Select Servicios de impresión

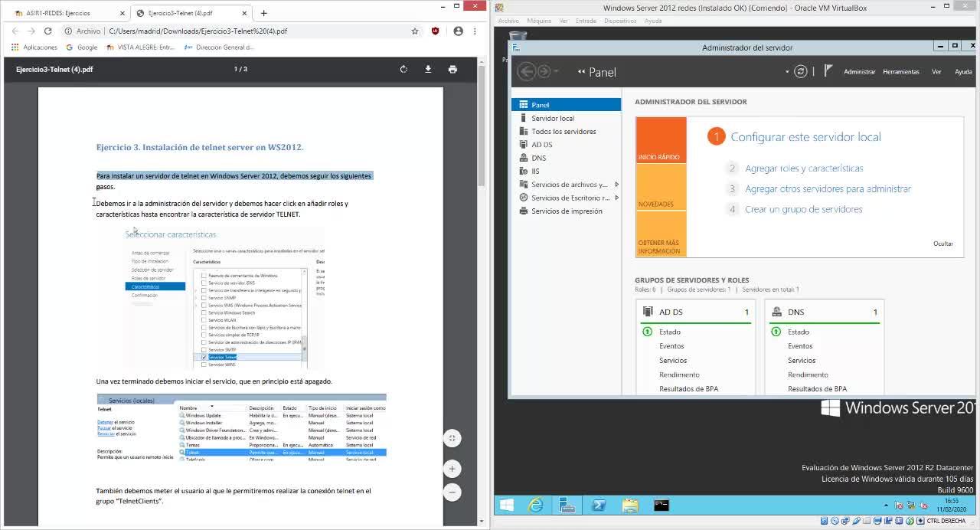click(x=566, y=211)
